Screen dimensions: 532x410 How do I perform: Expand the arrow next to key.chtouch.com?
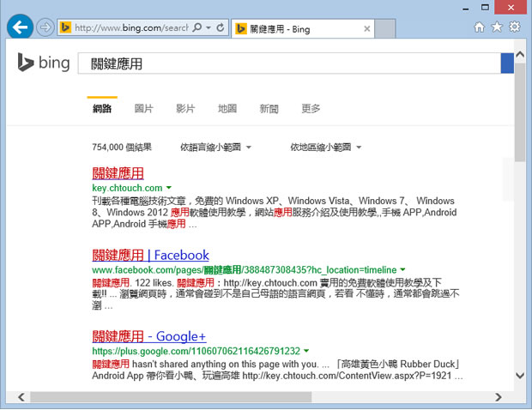pyautogui.click(x=169, y=188)
